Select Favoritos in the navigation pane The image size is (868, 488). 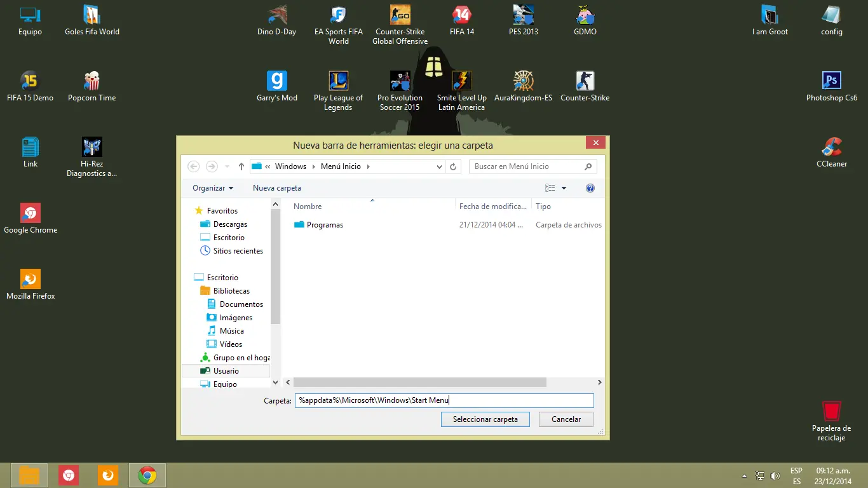tap(216, 211)
